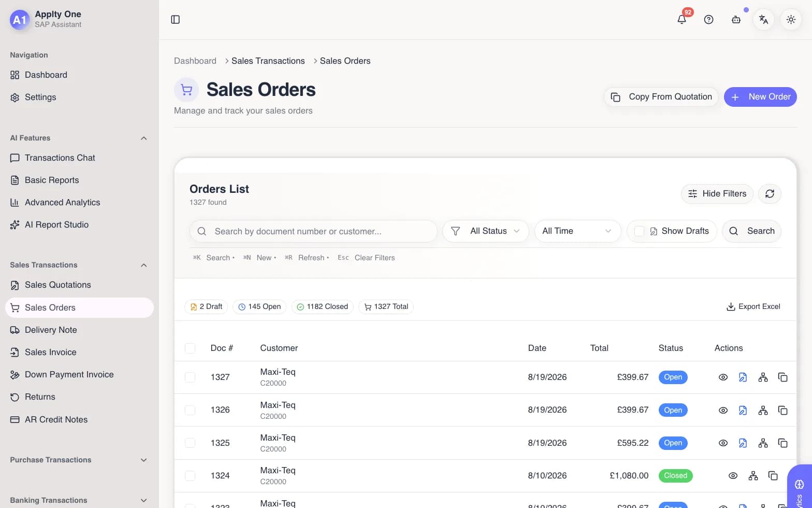812x508 pixels.
Task: Export the list with Export Excel
Action: click(753, 307)
